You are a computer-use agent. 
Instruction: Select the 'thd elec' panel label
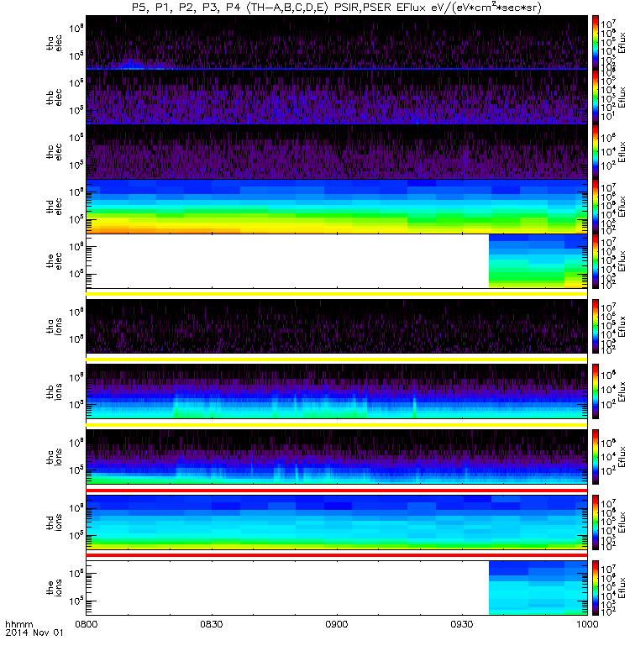pos(54,207)
